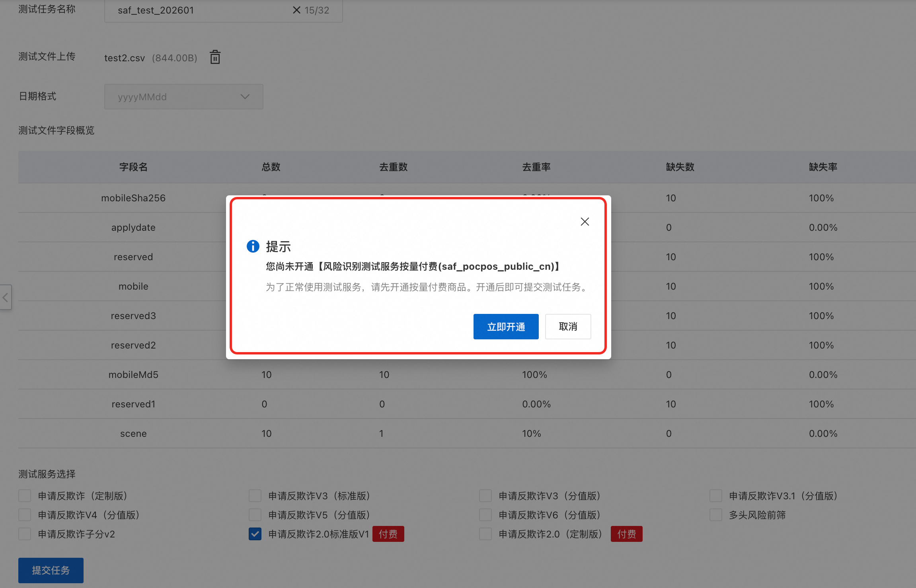This screenshot has height=588, width=916.
Task: Close the 提示 dialog with X
Action: (x=585, y=222)
